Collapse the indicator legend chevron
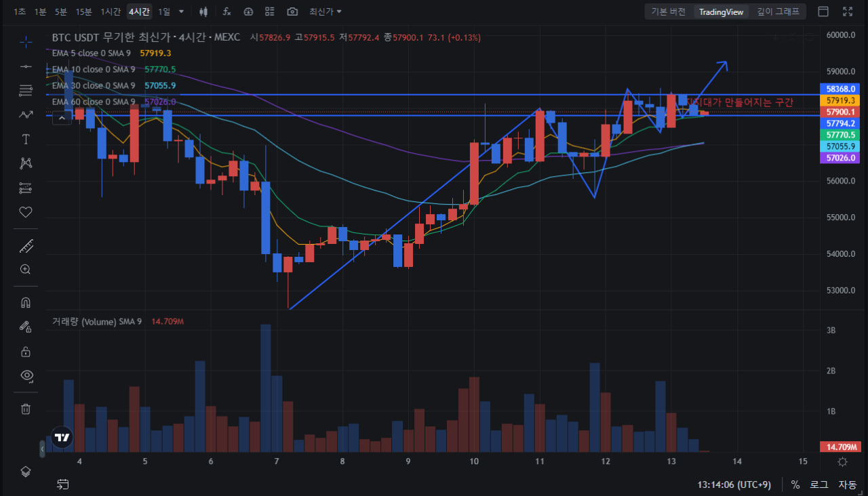 [62, 118]
